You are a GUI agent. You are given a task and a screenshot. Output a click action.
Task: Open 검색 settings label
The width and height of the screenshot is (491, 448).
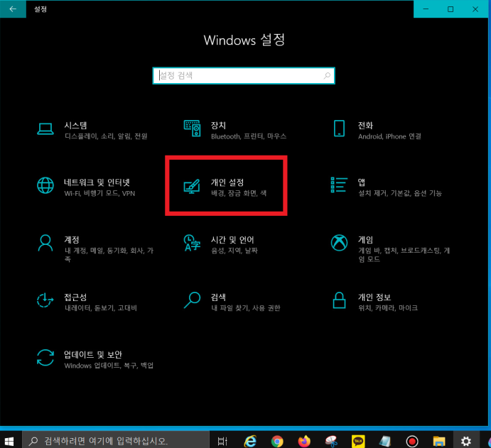[x=218, y=297]
